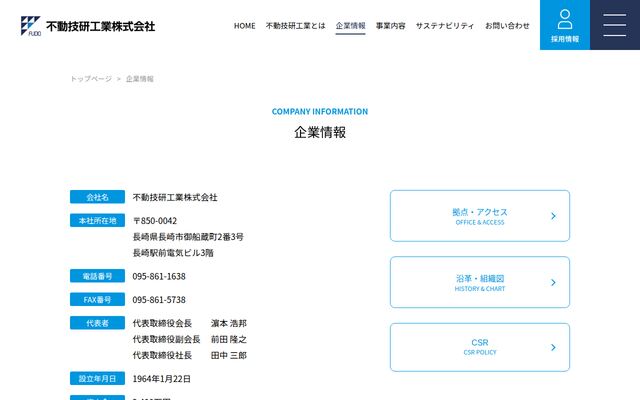The width and height of the screenshot is (640, 400).
Task: Click date 1964年1月22日
Action: click(162, 379)
